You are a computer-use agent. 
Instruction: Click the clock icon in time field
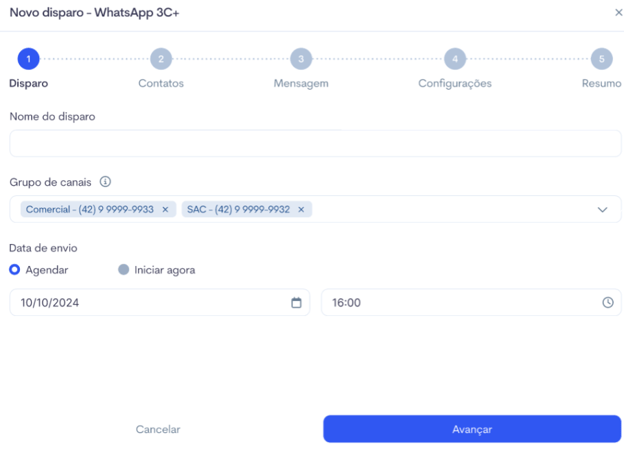pos(608,303)
